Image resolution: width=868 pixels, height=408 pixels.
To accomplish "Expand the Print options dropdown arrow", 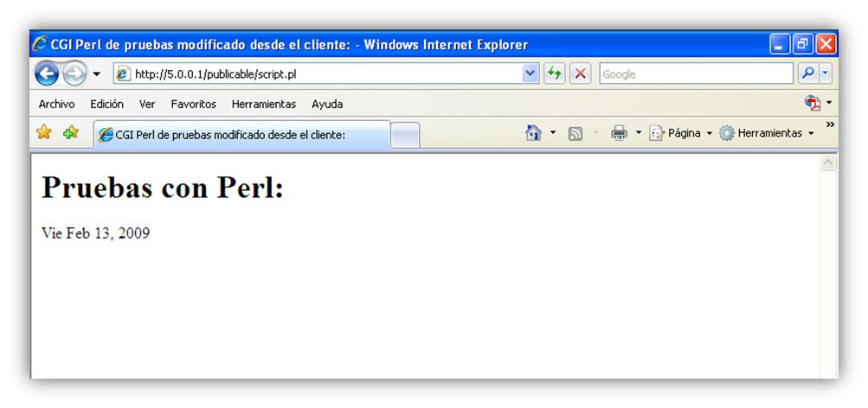I will coord(638,132).
